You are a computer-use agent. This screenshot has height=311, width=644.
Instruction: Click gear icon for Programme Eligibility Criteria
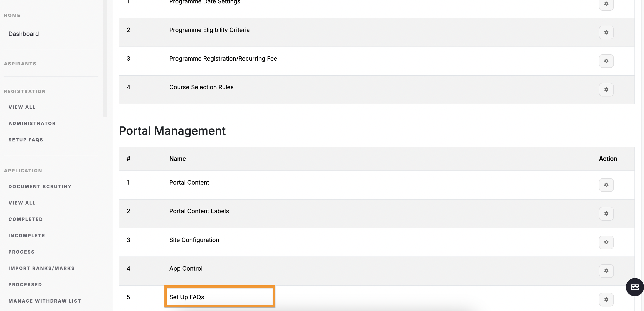(606, 32)
